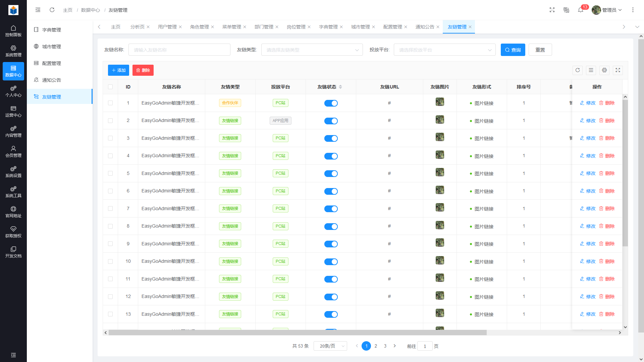Tick the select-all checkbox in table header
Image resolution: width=644 pixels, height=362 pixels.
click(x=110, y=87)
